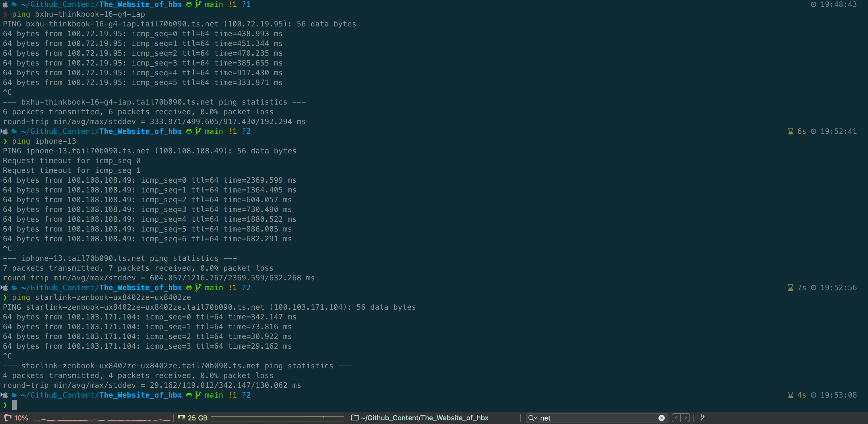868x424 pixels.
Task: Click The_Website_of_hbx in the last prompt path
Action: (141, 395)
